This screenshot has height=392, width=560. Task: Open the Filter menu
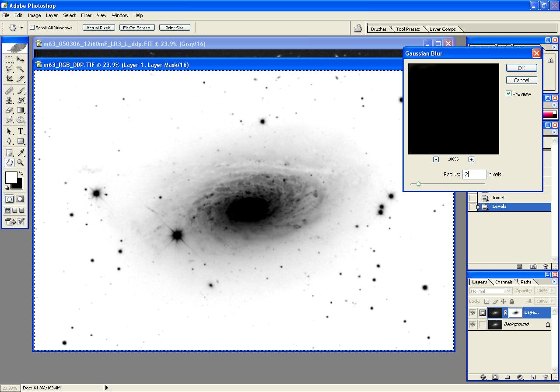(86, 15)
